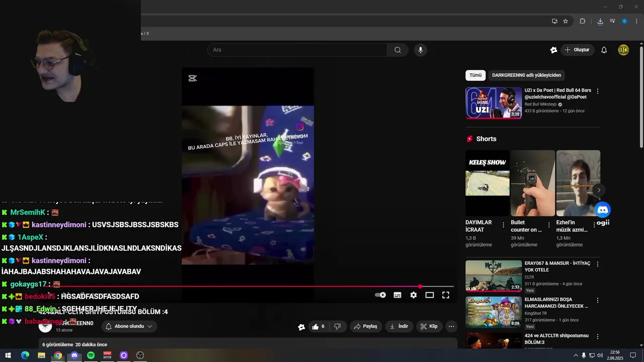Viewport: 644px width, 362px height.
Task: Bookmark this page with star icon
Action: point(566,21)
